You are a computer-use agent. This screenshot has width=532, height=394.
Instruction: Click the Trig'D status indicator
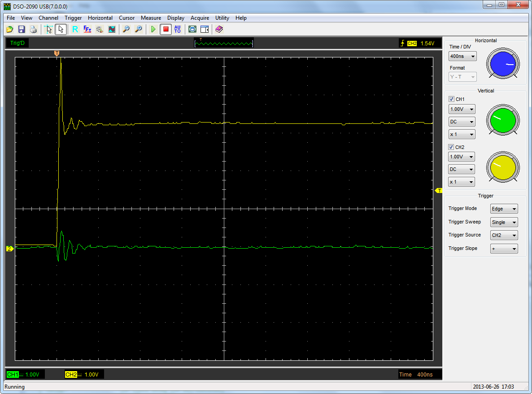(x=17, y=43)
